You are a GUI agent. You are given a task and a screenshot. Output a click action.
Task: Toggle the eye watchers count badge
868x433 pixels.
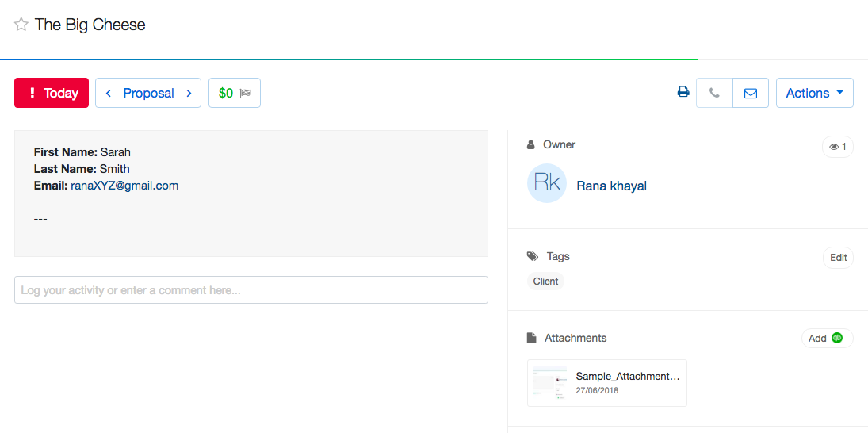[x=837, y=147]
